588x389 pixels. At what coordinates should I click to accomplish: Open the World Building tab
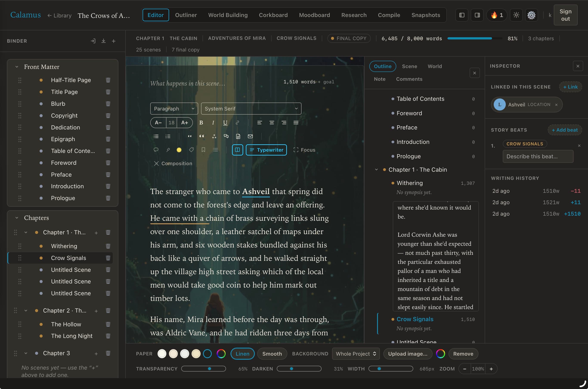coord(228,15)
